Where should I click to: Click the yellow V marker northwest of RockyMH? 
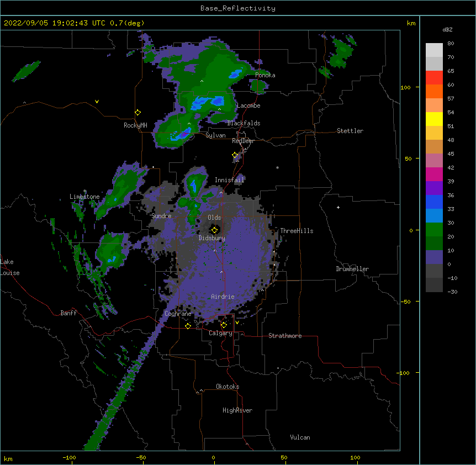coord(97,102)
